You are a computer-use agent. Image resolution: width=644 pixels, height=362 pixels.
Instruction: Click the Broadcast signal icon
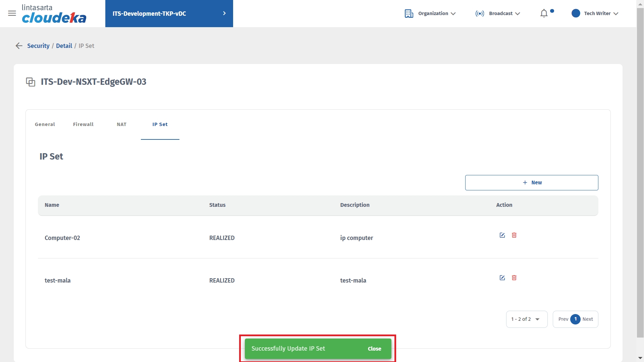(480, 13)
